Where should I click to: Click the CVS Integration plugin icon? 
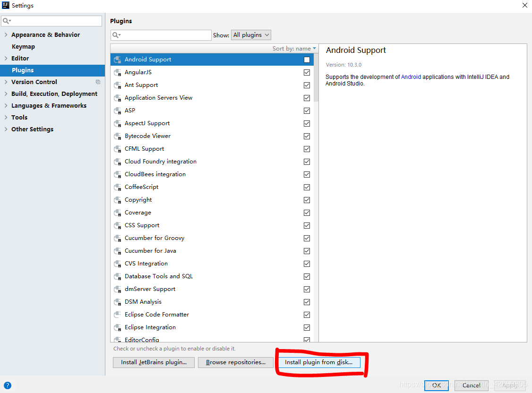118,264
